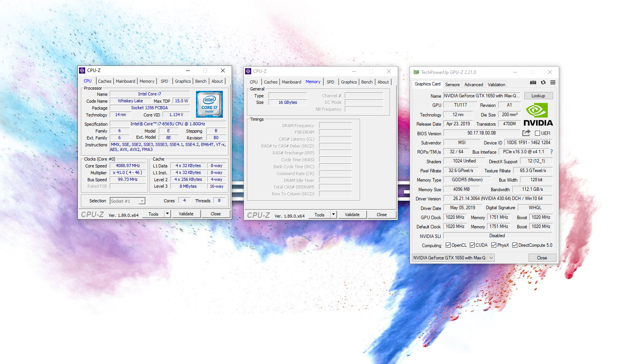Image resolution: width=619 pixels, height=364 pixels.
Task: Open SPD tab in first CPU-Z window
Action: [x=165, y=81]
